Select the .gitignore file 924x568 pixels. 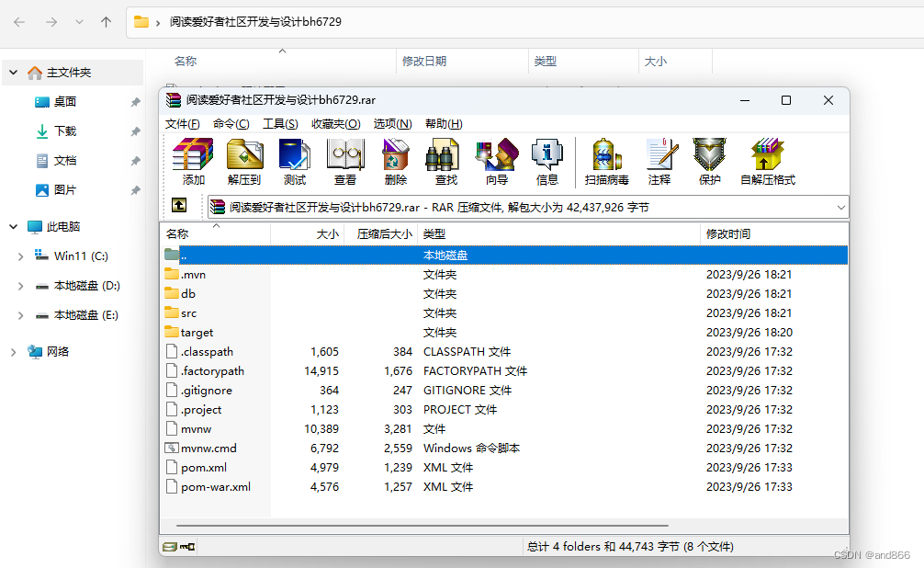pyautogui.click(x=504, y=391)
